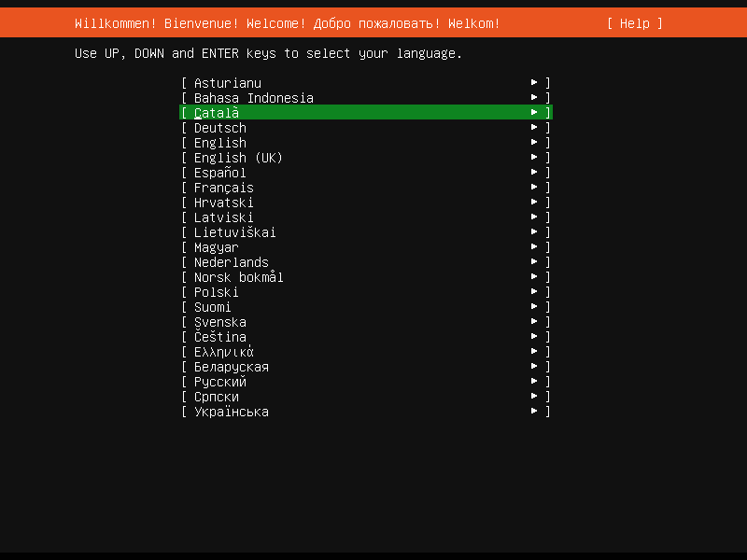Click the arrow on Suomi row

click(534, 307)
